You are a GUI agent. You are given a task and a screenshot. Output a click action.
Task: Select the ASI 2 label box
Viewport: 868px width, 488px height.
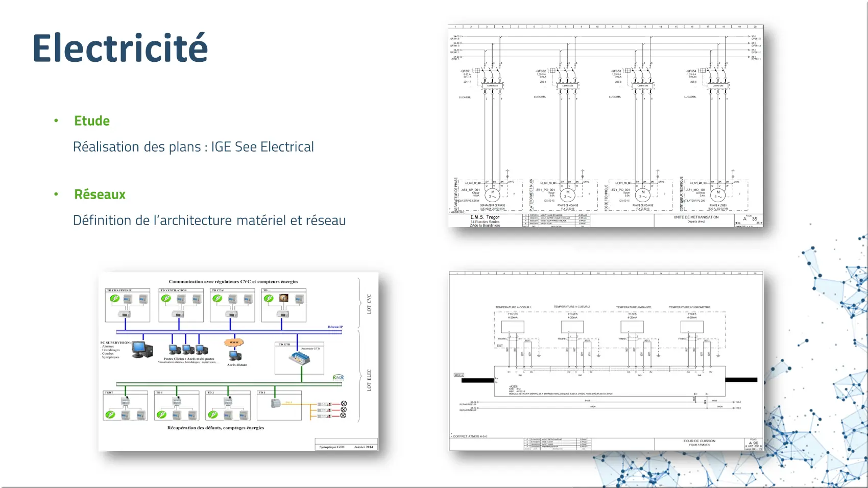click(x=459, y=375)
